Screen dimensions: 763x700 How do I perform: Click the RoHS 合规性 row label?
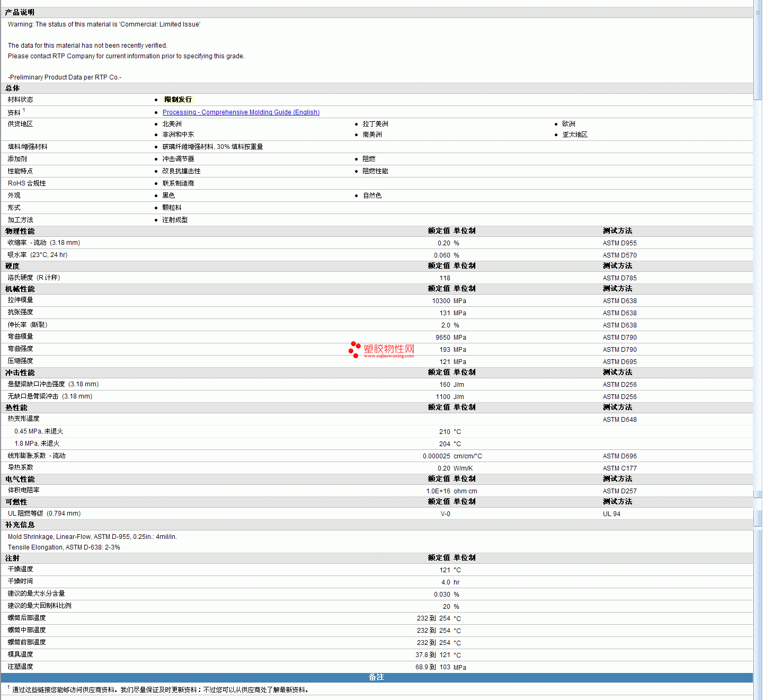click(26, 183)
